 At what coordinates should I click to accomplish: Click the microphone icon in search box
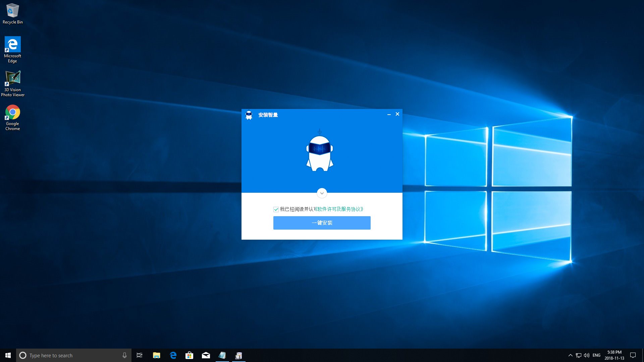tap(124, 355)
